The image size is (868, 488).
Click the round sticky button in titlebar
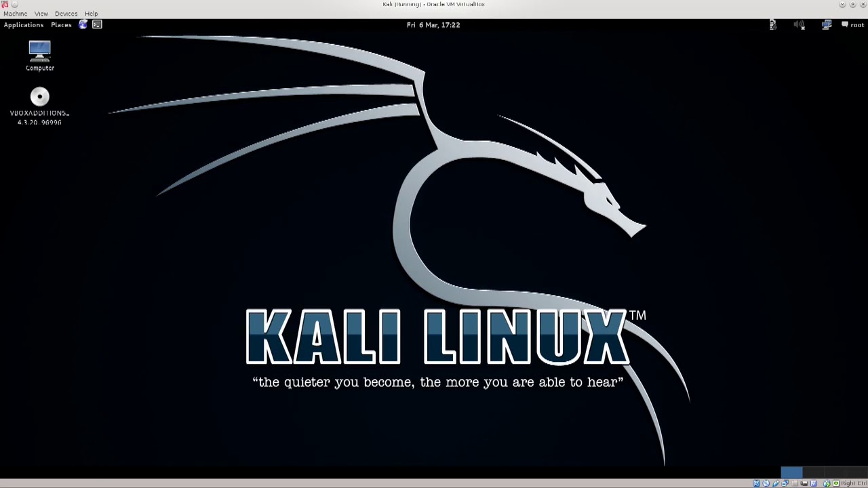(14, 4)
